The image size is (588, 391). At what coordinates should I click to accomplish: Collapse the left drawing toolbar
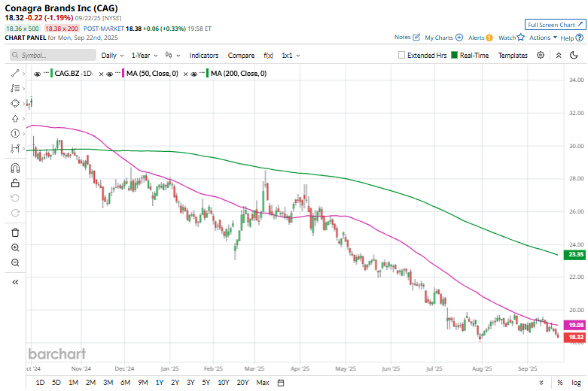15,282
